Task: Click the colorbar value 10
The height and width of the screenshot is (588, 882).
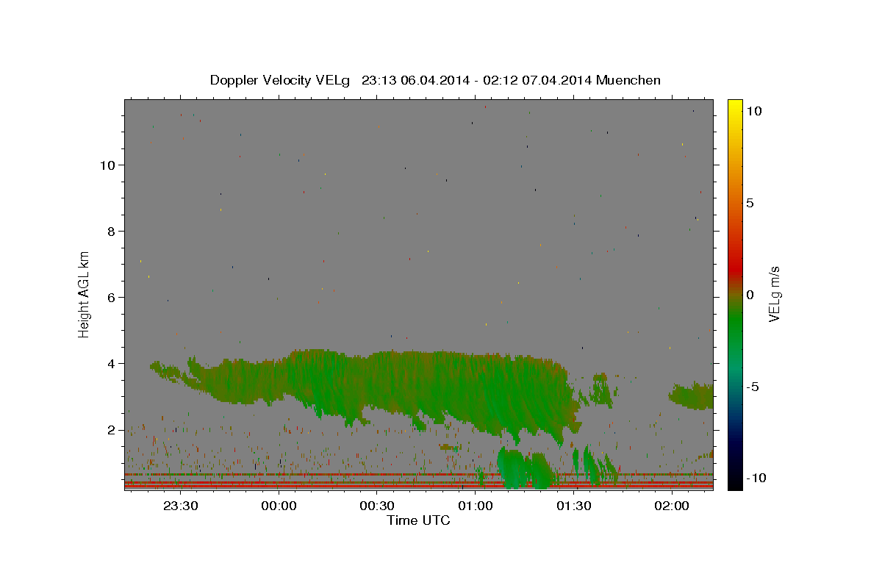Action: point(754,111)
